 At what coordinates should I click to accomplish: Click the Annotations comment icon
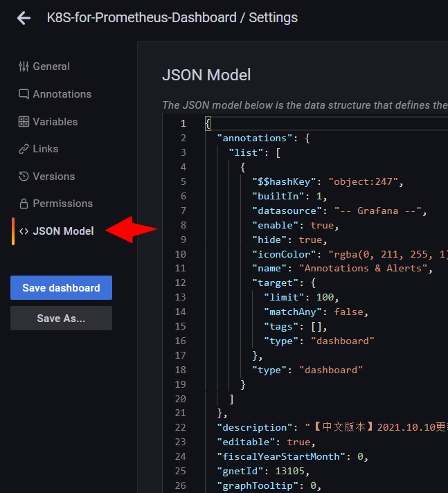point(24,94)
